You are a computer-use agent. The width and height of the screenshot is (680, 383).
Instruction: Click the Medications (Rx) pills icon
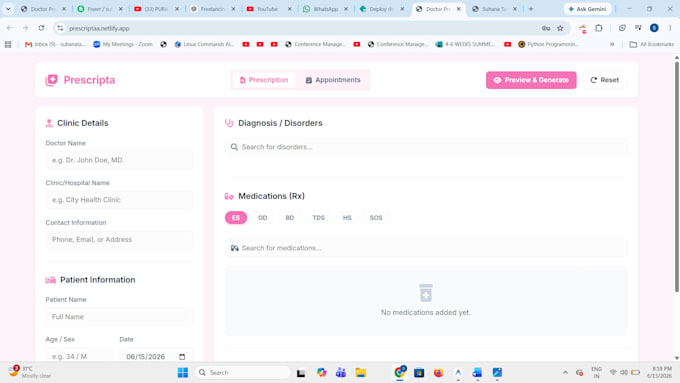[229, 196]
